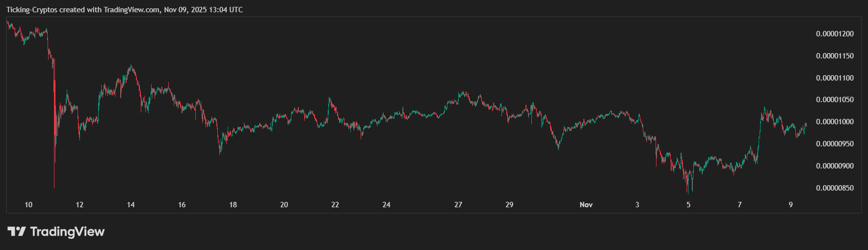Image resolution: width=868 pixels, height=250 pixels.
Task: Click the 0.00000900 price axis label
Action: coord(835,166)
